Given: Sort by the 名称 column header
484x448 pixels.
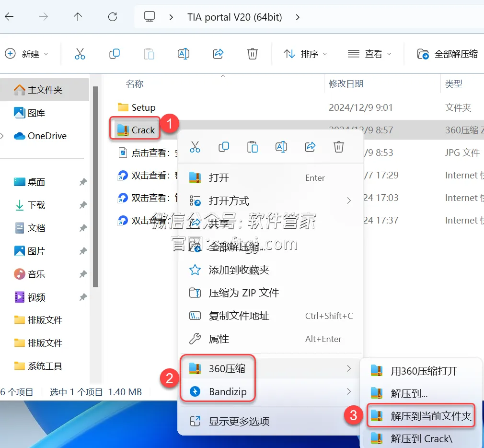Looking at the screenshot, I should click(x=135, y=84).
